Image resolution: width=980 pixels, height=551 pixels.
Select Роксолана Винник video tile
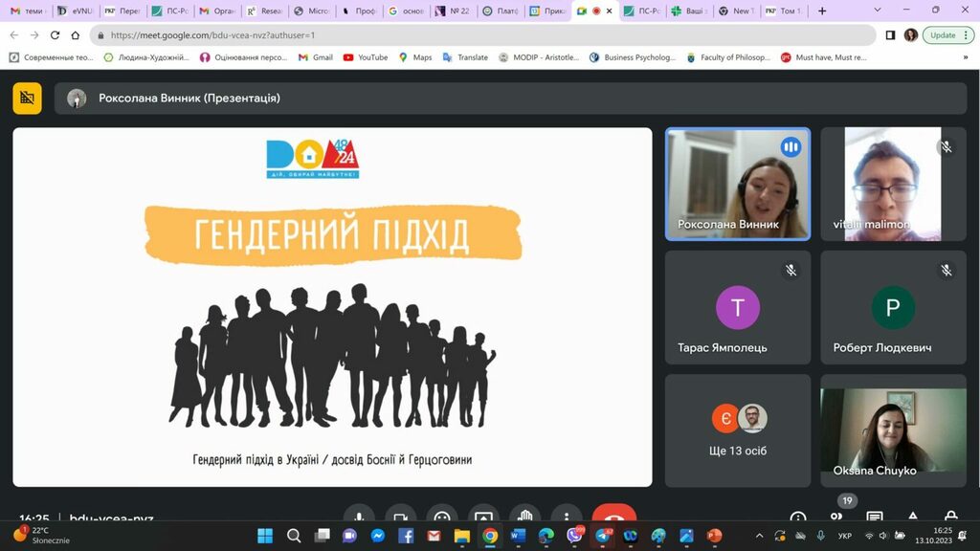(x=737, y=184)
